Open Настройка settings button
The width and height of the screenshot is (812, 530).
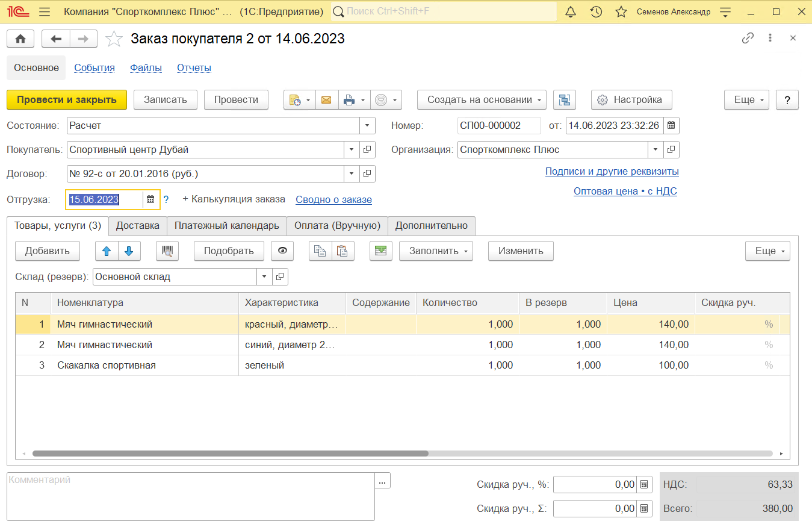tap(631, 100)
